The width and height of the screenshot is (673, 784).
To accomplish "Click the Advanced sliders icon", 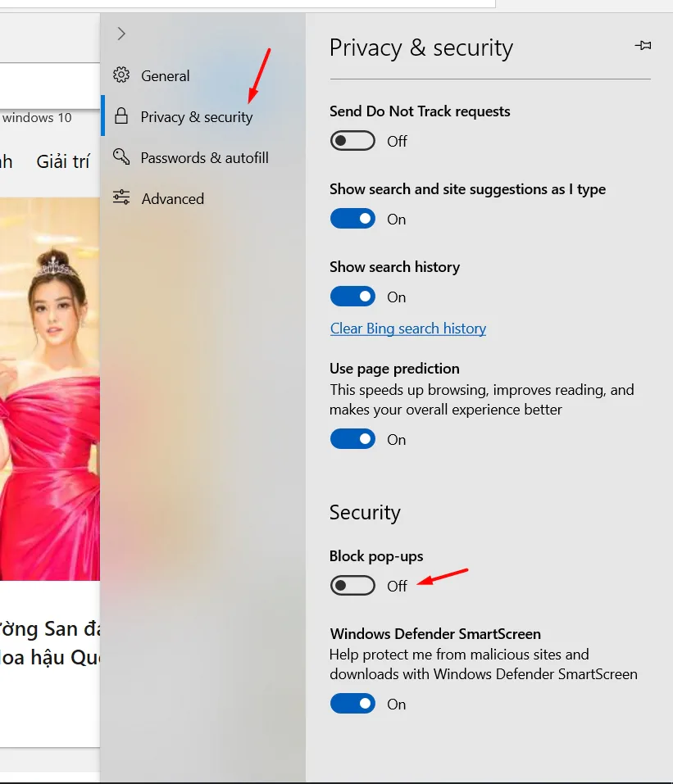I will 121,198.
